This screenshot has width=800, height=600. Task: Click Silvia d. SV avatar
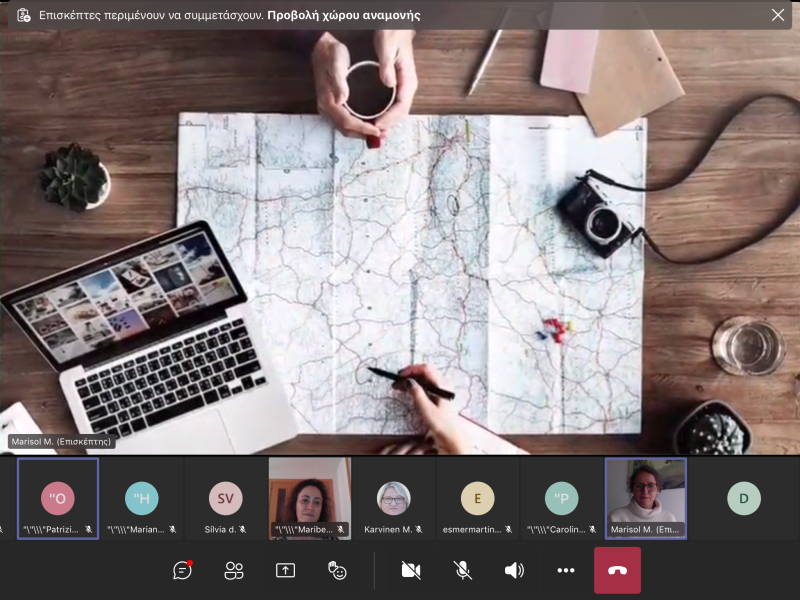(225, 498)
